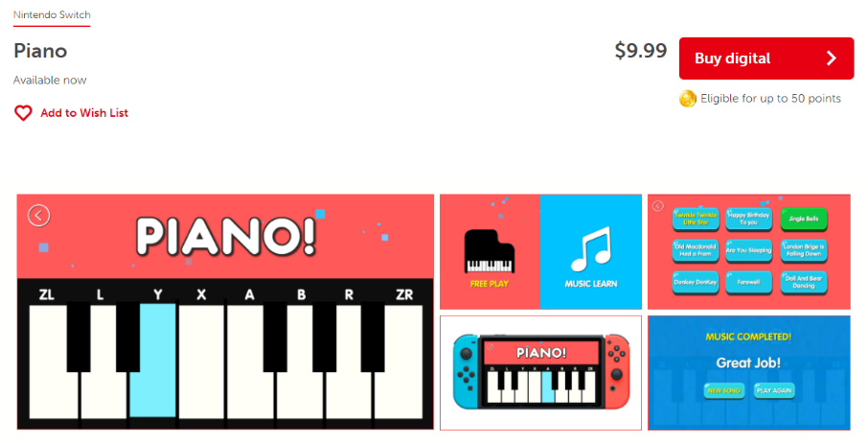Click the highlighted blue Y piano key
The width and height of the screenshot is (868, 443).
[152, 360]
